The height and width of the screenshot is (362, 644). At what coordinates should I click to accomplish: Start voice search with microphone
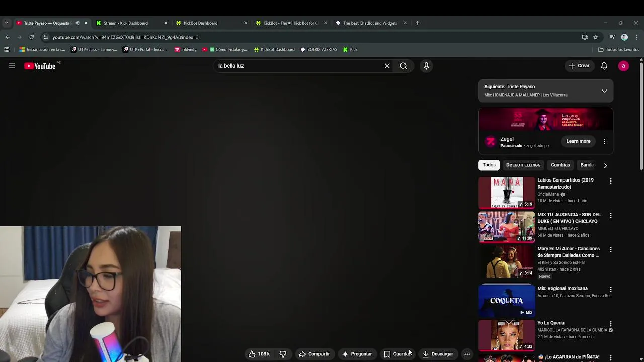[426, 66]
